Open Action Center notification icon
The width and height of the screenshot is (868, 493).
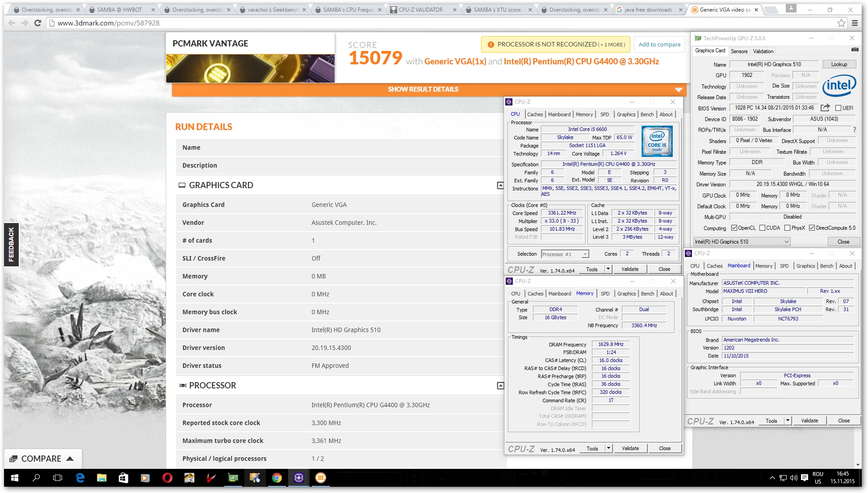point(805,478)
